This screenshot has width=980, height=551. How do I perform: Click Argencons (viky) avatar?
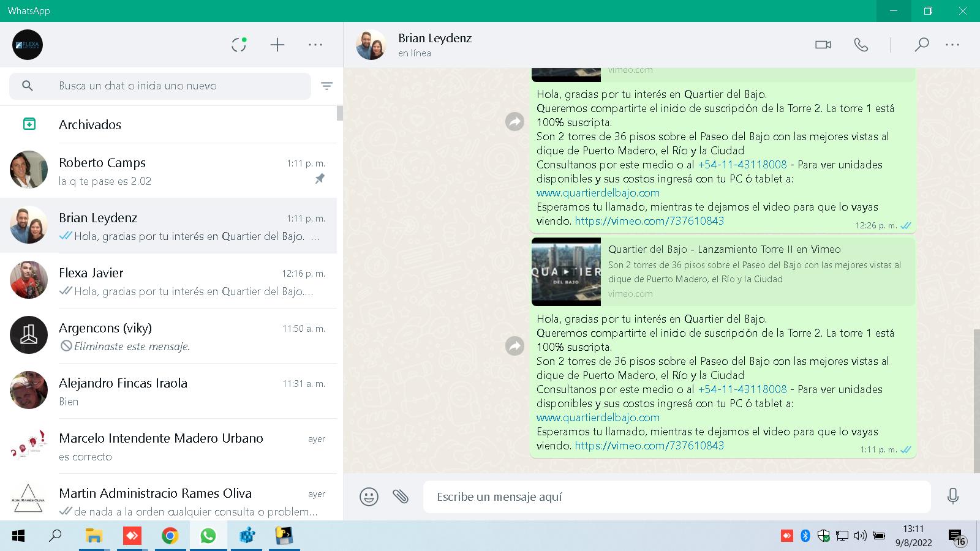point(29,335)
